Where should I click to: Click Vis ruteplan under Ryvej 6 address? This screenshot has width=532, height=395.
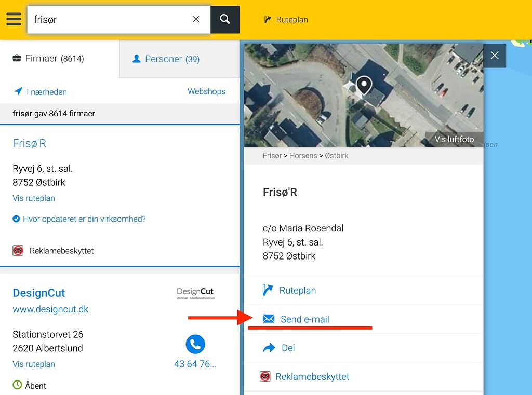[x=34, y=198]
